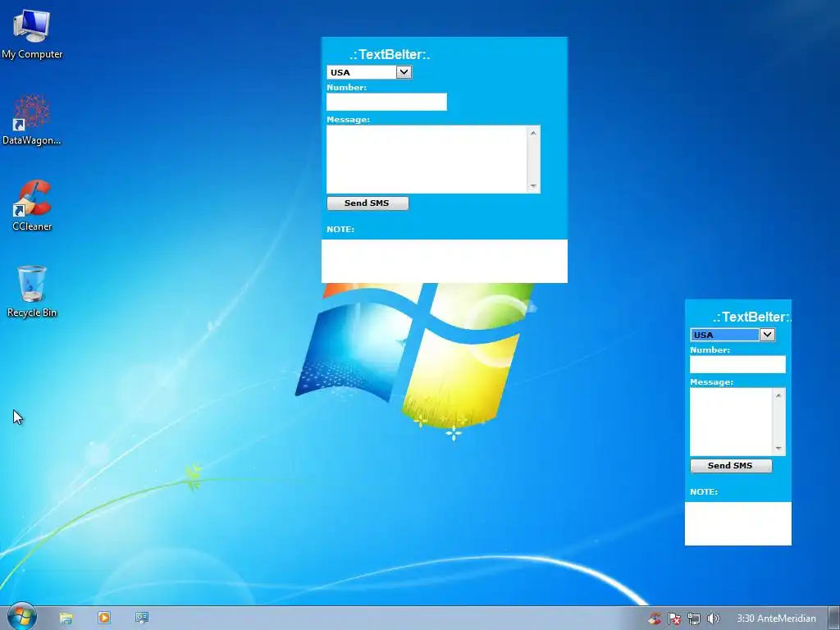Open the volume speaker tray icon

click(x=713, y=619)
